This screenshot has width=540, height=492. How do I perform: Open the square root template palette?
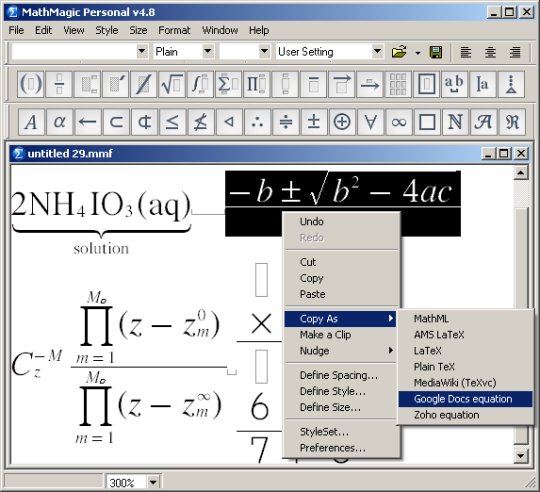click(x=172, y=84)
